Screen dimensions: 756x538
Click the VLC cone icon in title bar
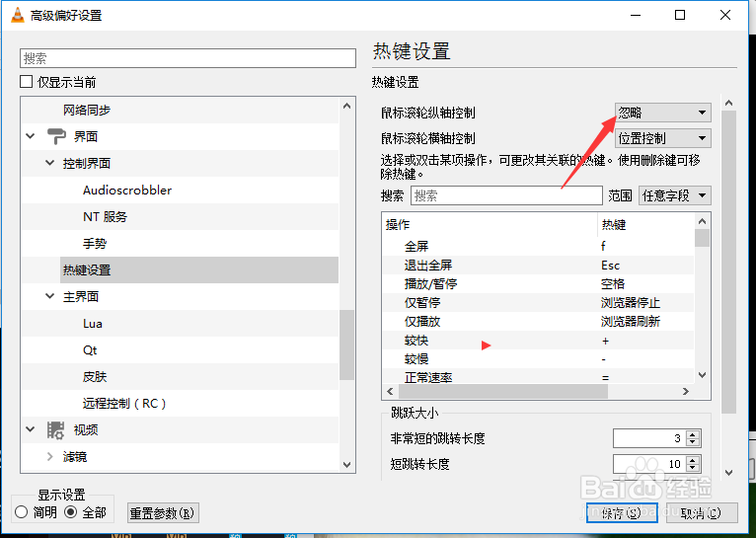[x=18, y=16]
